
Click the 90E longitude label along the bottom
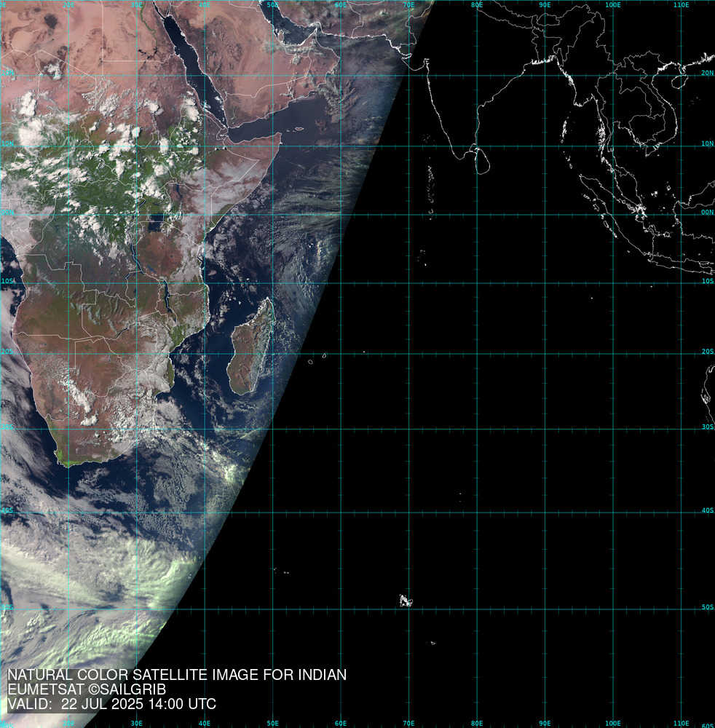pyautogui.click(x=545, y=724)
